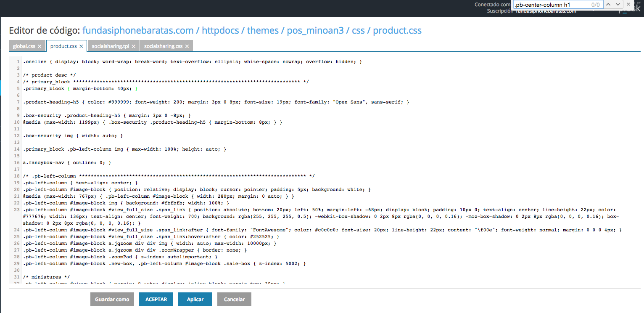Close the browser find bar
644x313 pixels.
628,5
